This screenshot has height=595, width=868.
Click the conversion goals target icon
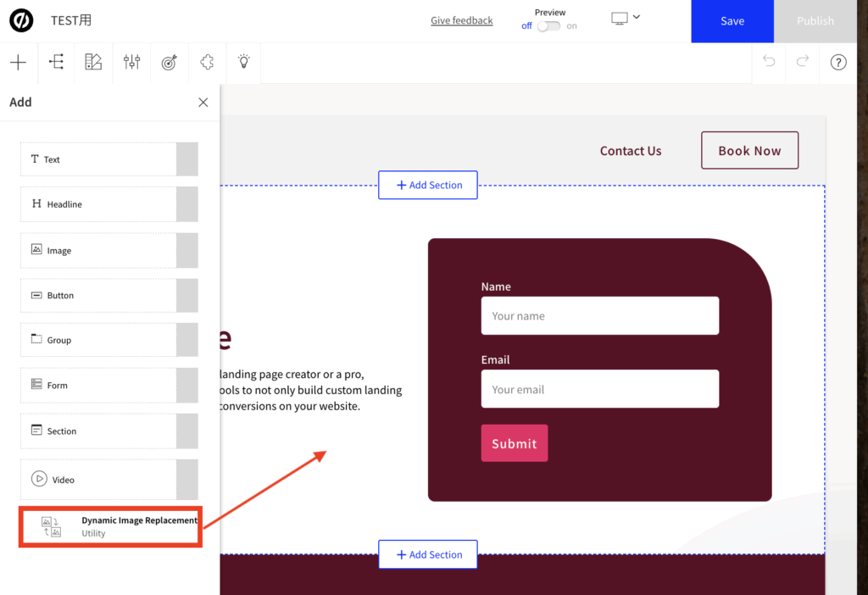[x=169, y=62]
